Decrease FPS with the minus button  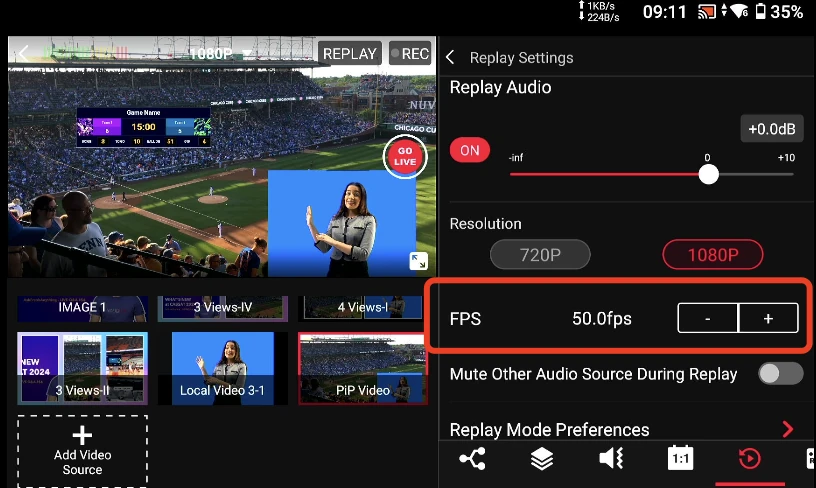click(x=708, y=319)
